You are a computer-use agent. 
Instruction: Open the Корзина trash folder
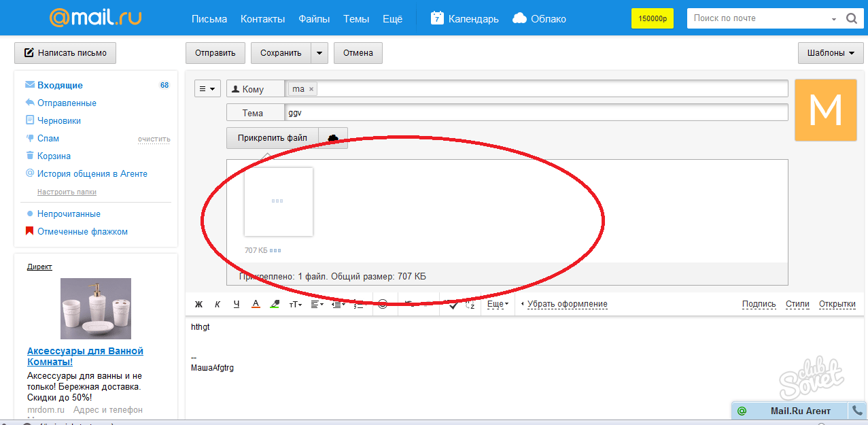(x=54, y=156)
